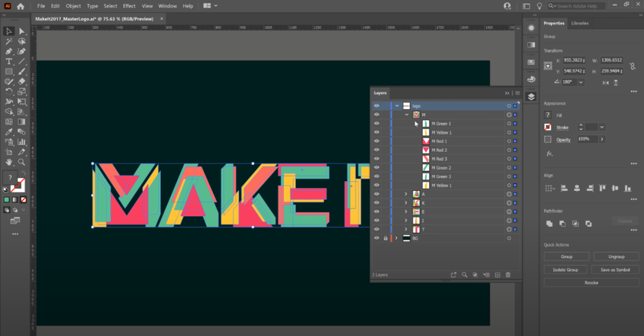Toggle visibility of the BG layer
The height and width of the screenshot is (336, 644).
coord(376,238)
